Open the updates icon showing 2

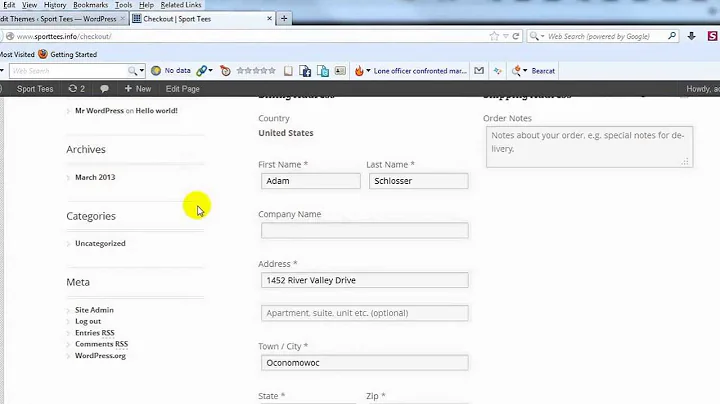pos(76,89)
